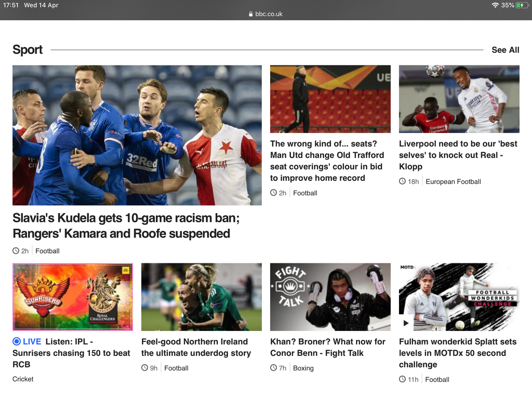Open the Liverpool vs Real Madrid header photo
The width and height of the screenshot is (532, 399).
[x=459, y=99]
